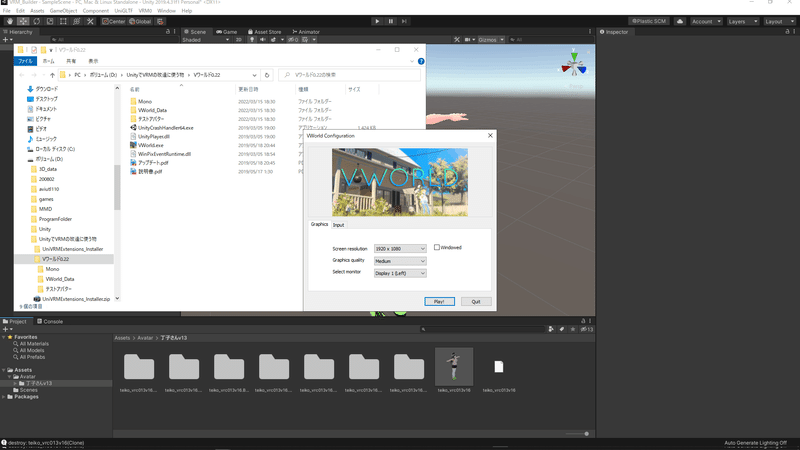Select All Materials favorite search
Viewport: 800px width, 450px height.
(x=34, y=344)
